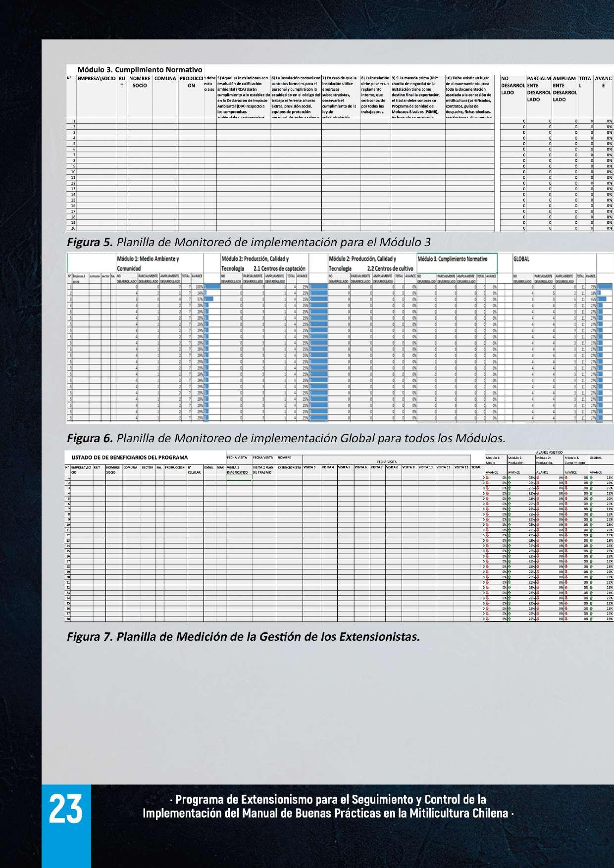Click the Figura 5 caption text

[249, 242]
